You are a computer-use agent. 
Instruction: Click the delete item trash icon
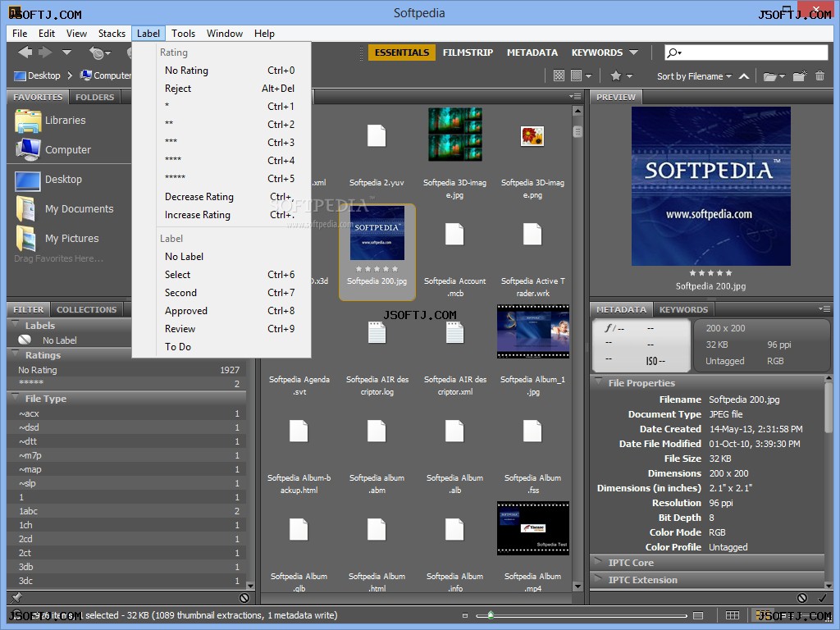(819, 75)
